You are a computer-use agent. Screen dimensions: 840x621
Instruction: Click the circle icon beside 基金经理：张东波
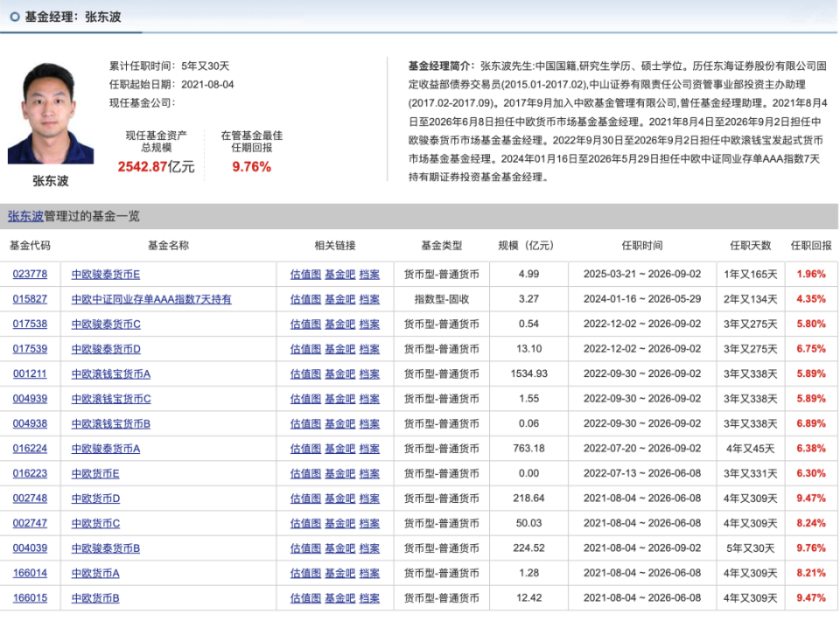15,17
